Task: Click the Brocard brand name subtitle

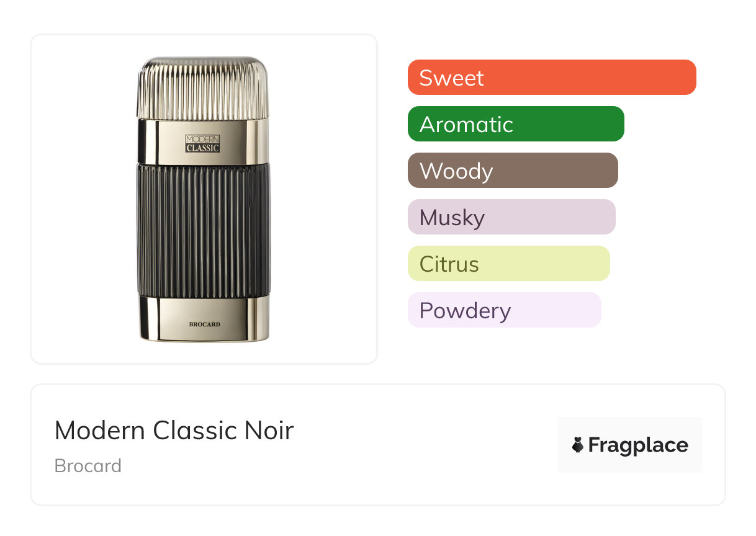Action: [88, 466]
